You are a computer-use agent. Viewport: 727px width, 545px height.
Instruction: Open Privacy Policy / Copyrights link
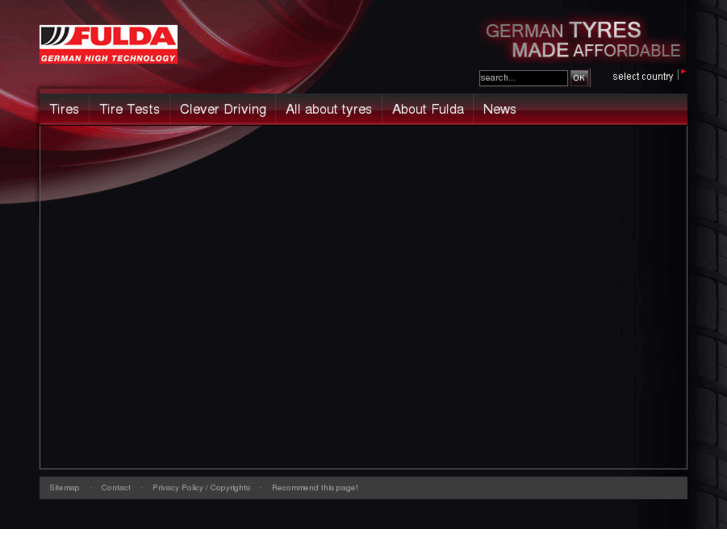pos(201,487)
